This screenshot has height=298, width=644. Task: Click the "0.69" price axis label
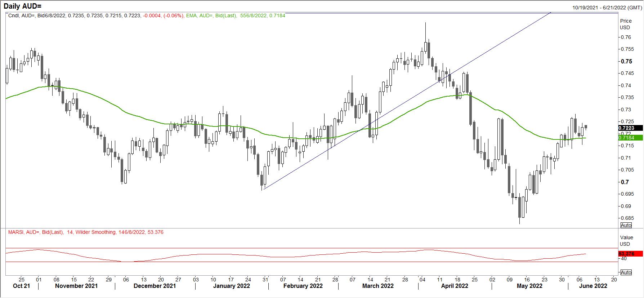(626, 206)
